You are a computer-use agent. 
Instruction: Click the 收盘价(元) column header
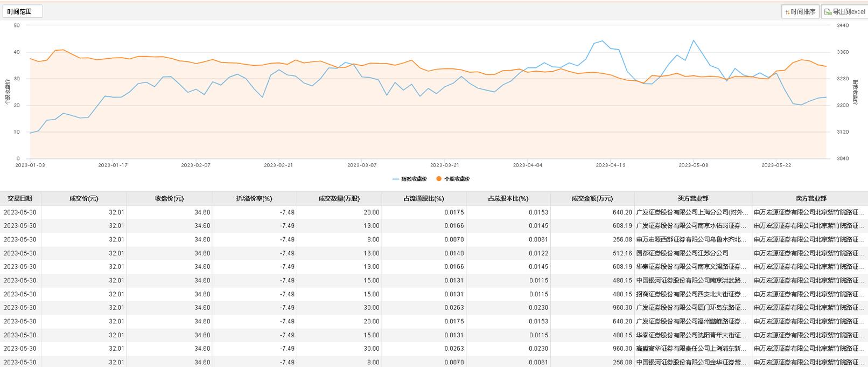[169, 198]
